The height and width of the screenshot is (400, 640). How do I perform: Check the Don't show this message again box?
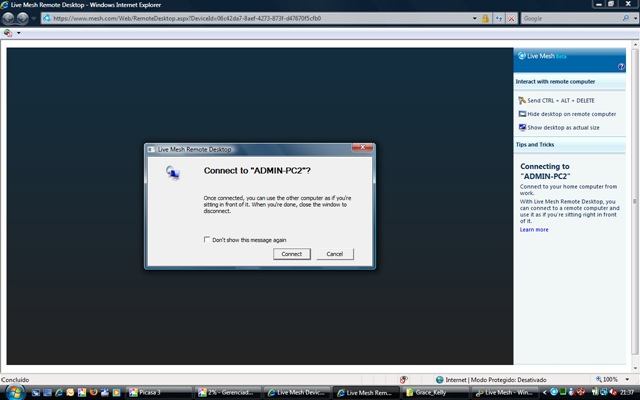click(207, 240)
